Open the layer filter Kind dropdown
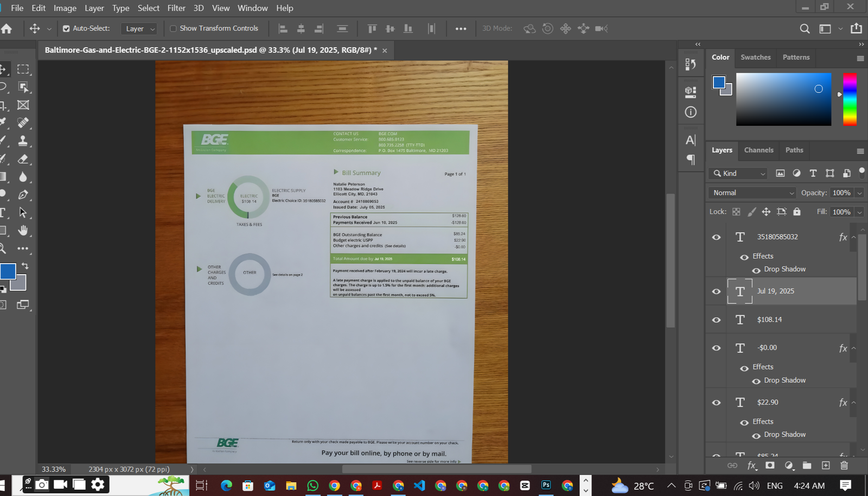 tap(738, 173)
